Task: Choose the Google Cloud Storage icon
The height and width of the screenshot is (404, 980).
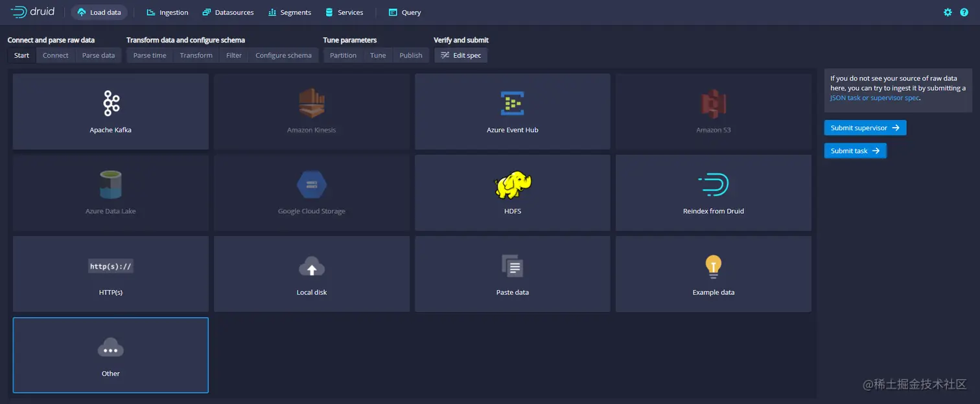Action: [312, 185]
